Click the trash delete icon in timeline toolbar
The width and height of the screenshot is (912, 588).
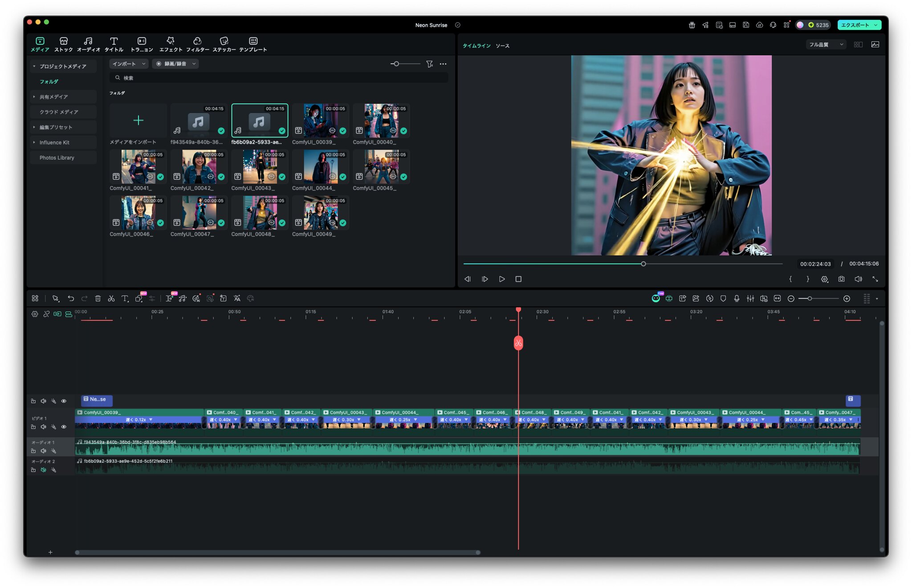pyautogui.click(x=98, y=299)
